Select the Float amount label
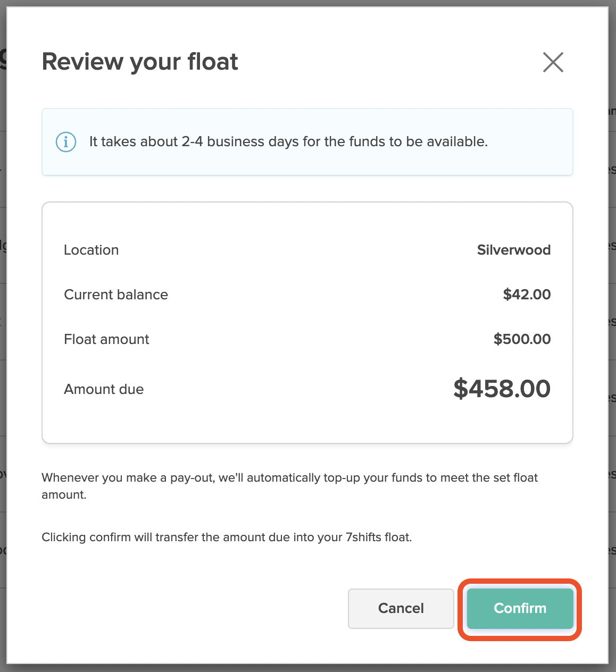616x672 pixels. click(106, 339)
